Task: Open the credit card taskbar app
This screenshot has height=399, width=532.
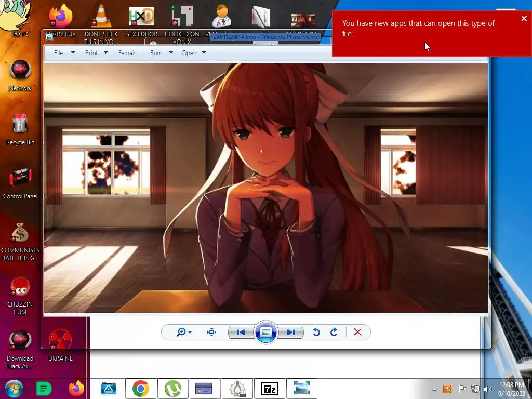Action: coord(204,389)
